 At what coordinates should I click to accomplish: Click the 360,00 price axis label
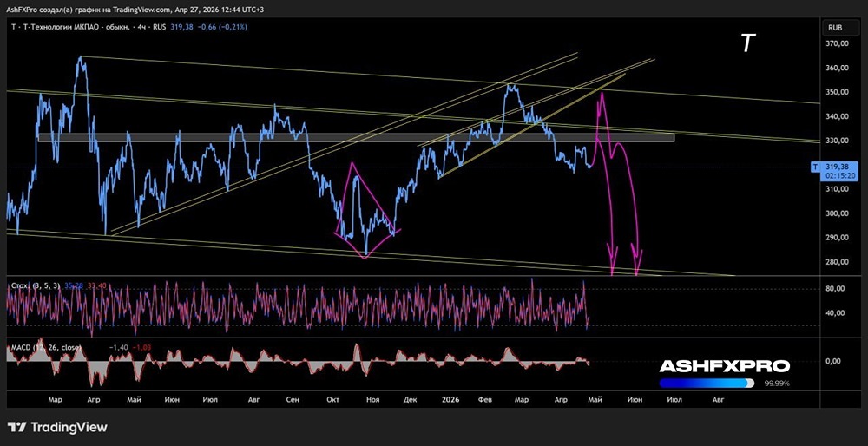click(837, 68)
